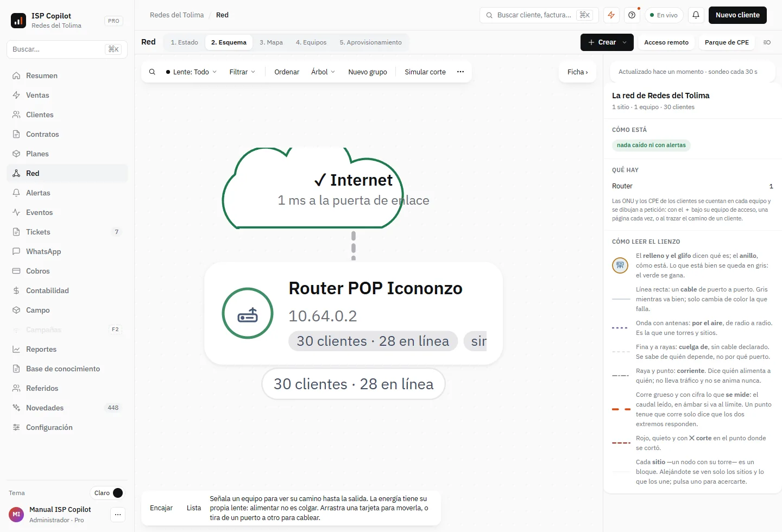Go to Ventas in the sidebar
Image resolution: width=782 pixels, height=532 pixels.
[x=67, y=95]
